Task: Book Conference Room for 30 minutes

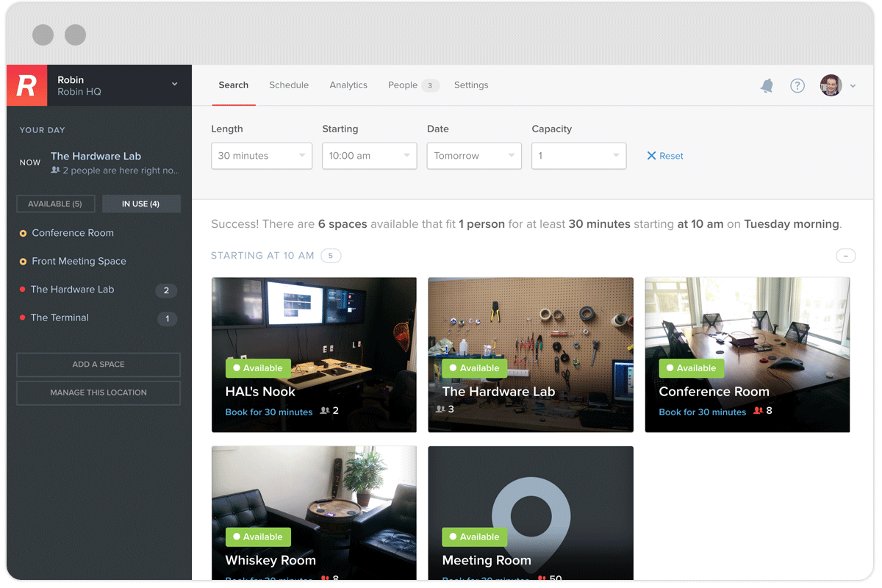Action: coord(703,412)
